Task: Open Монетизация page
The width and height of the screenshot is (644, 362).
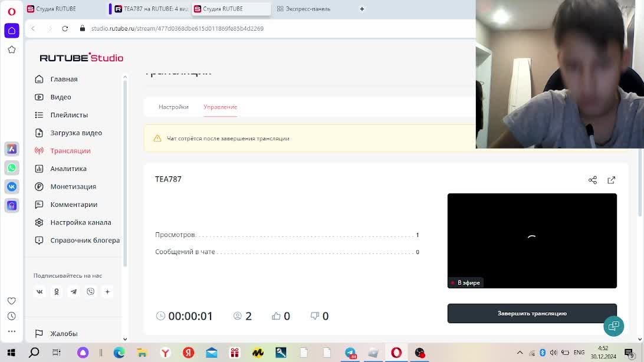Action: (65, 187)
